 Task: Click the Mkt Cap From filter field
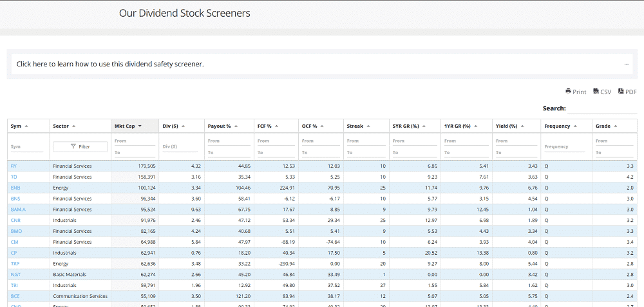[x=135, y=141]
